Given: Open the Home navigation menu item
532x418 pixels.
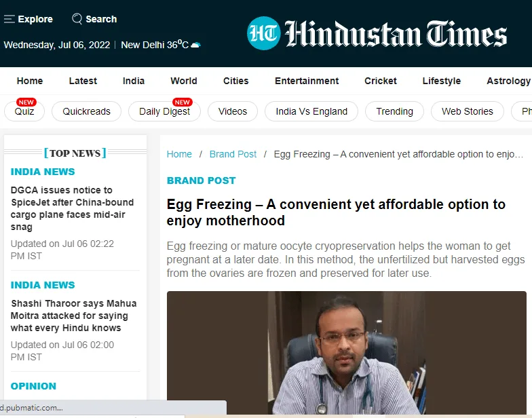Looking at the screenshot, I should click(x=30, y=81).
